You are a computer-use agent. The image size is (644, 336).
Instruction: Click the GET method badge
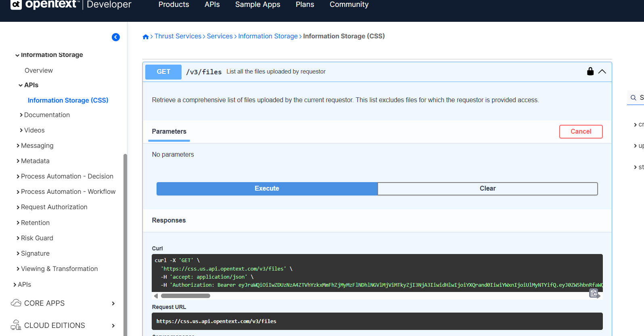[x=163, y=72]
